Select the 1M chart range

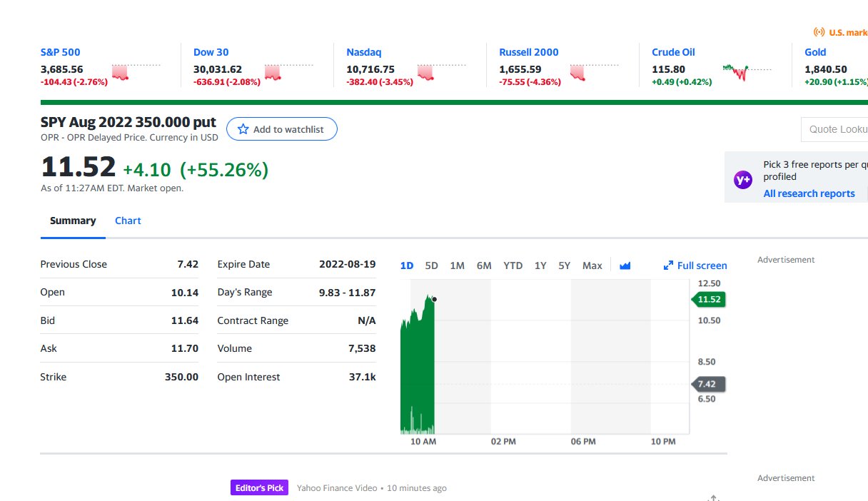458,265
